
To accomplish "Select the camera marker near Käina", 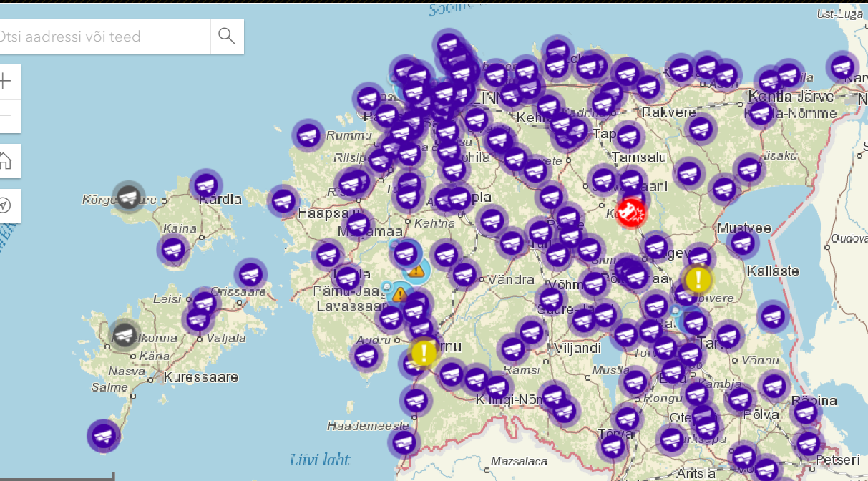I will pos(172,251).
